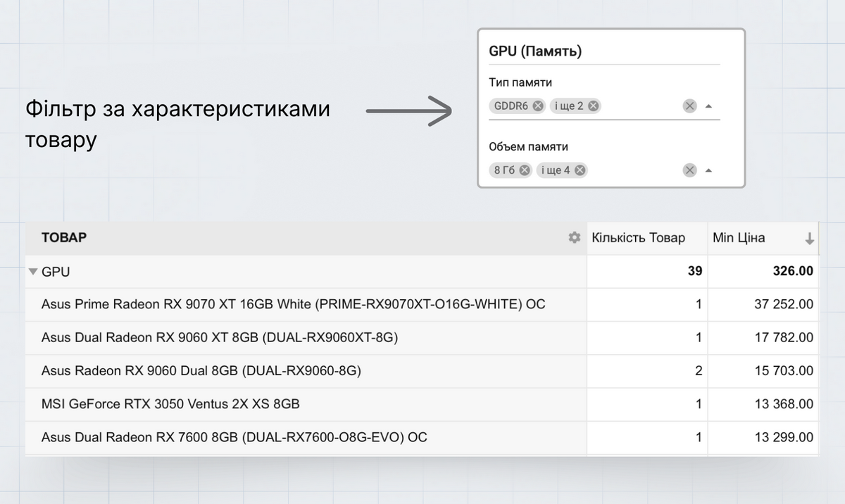Click the Min Ціна column header
The image size is (845, 504).
pos(739,238)
